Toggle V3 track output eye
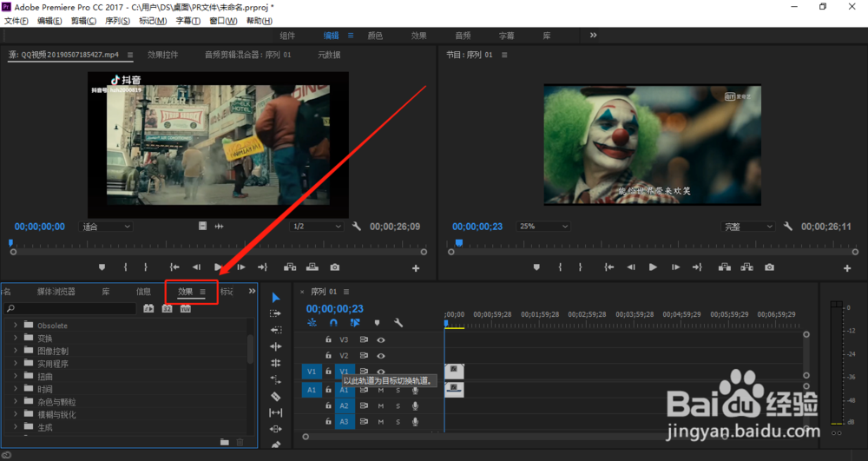 [x=381, y=339]
